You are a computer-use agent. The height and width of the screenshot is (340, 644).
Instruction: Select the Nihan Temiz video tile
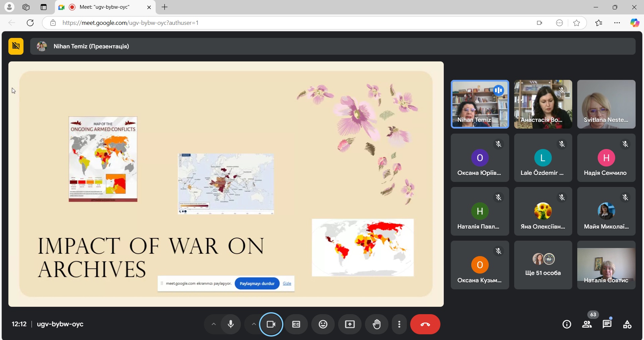(480, 104)
